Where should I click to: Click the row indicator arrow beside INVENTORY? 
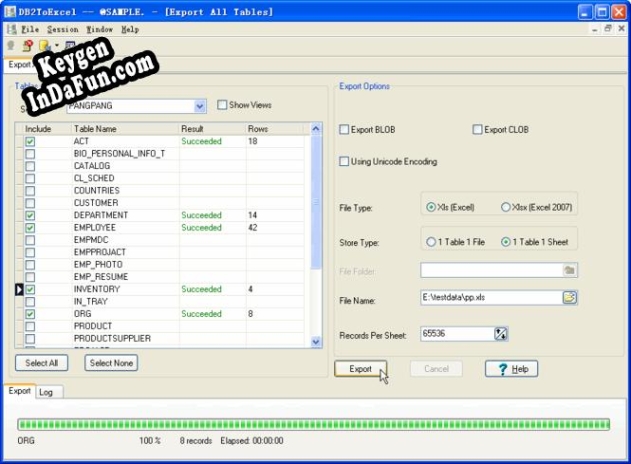(19, 289)
